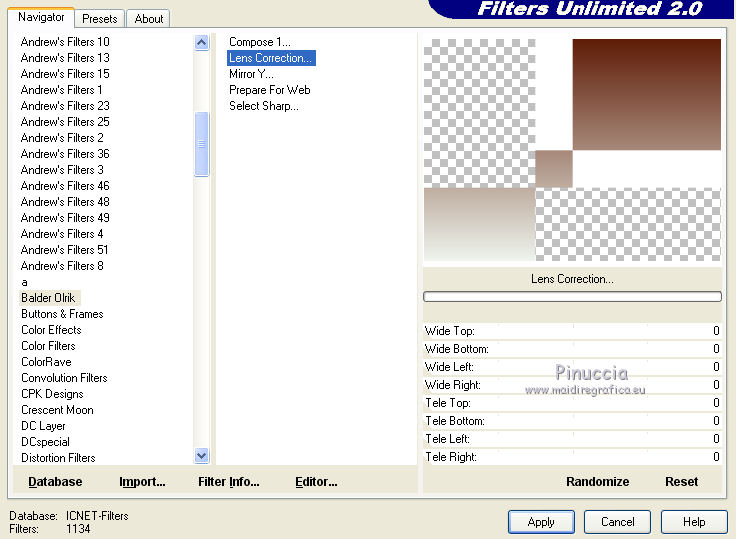
Task: Click the Database button
Action: [x=55, y=482]
